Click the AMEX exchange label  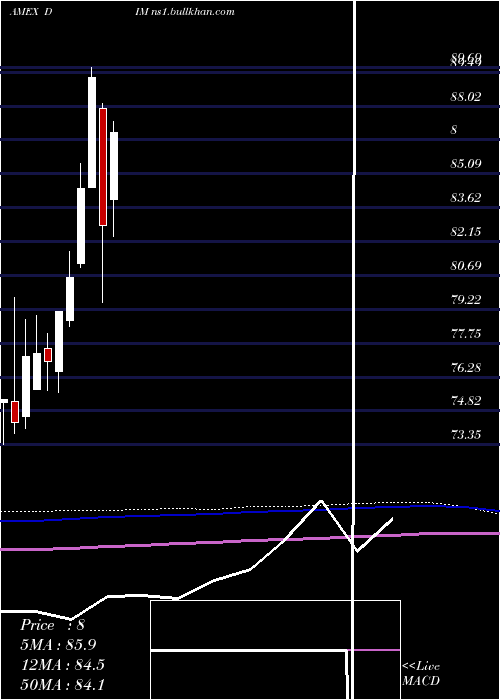25,12
